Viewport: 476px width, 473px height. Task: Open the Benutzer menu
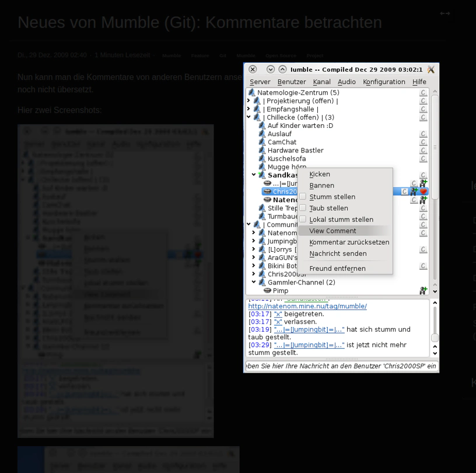coord(292,82)
